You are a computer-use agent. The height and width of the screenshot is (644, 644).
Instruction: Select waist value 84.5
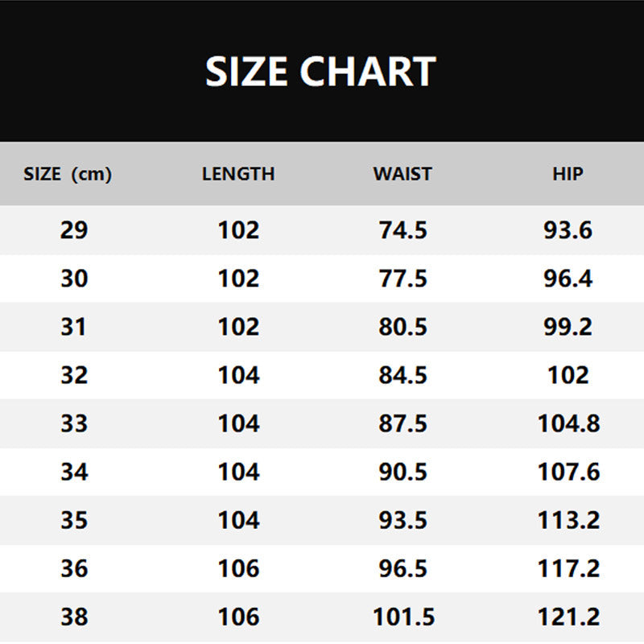(402, 375)
